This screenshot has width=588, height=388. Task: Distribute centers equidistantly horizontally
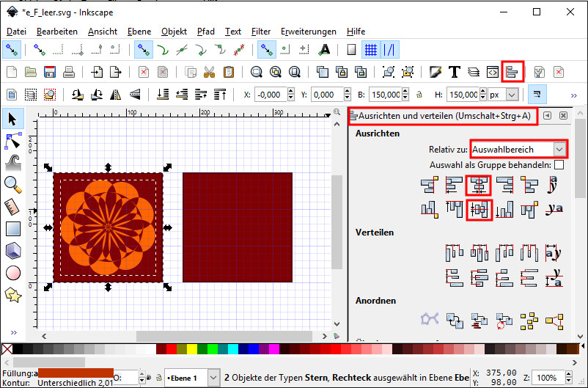tap(479, 252)
